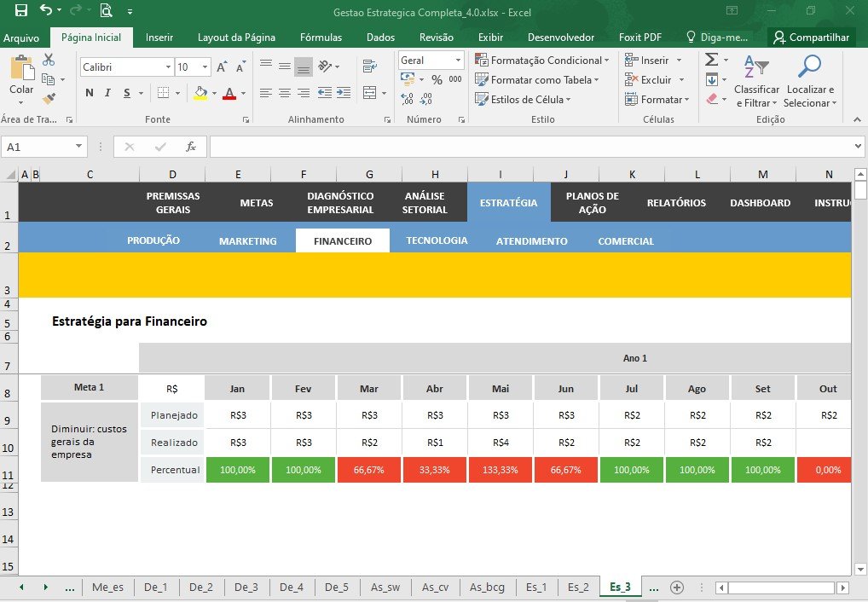The image size is (868, 602).
Task: Open the Arquivo menu
Action: 21,38
